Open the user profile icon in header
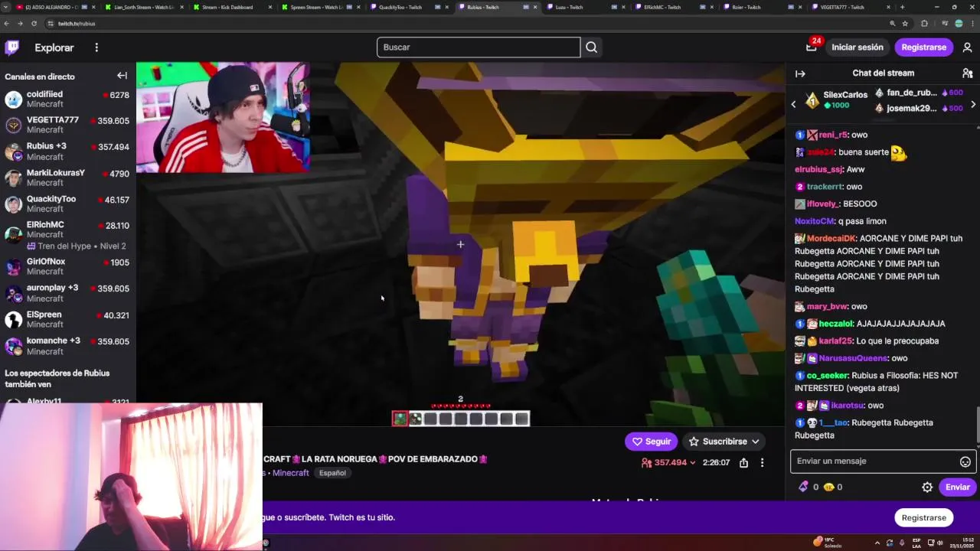This screenshot has height=551, width=980. pos(967,47)
